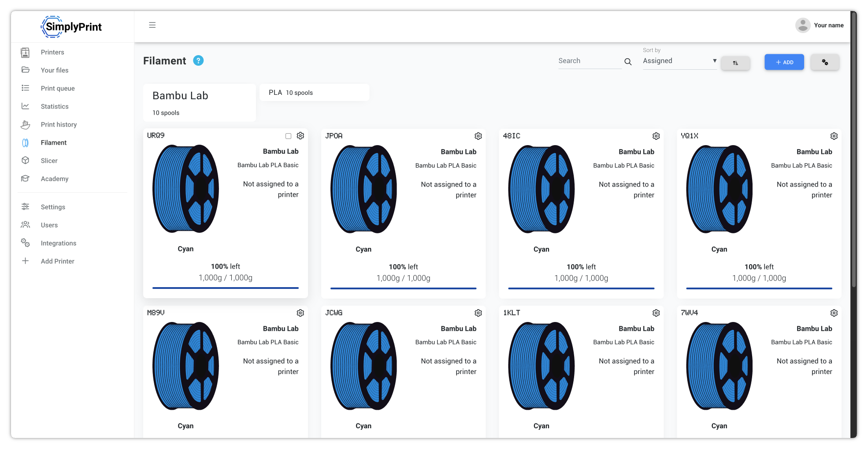Click the Academy graduation cap icon
The image size is (868, 449).
26,179
